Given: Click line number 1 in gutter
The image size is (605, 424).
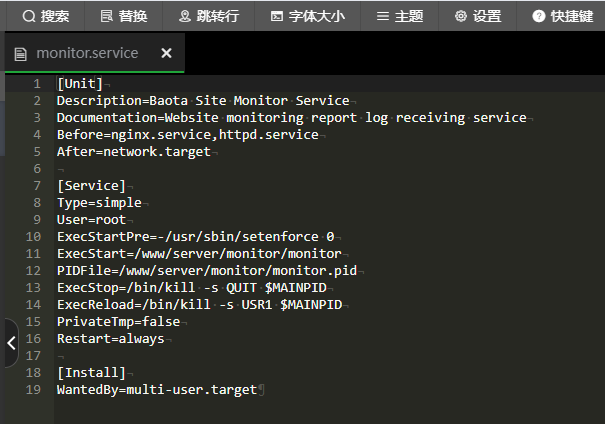Looking at the screenshot, I should tap(36, 84).
